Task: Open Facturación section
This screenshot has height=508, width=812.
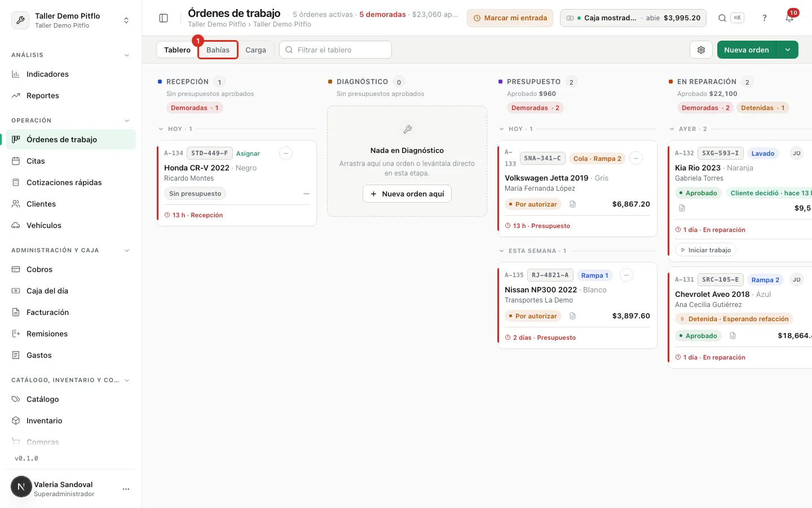Action: tap(70, 312)
